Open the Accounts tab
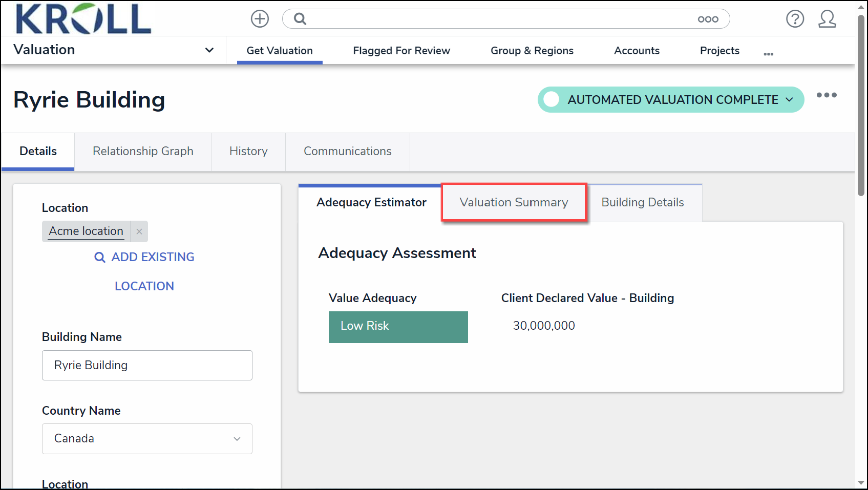Screen dimensions: 868x490 (637, 51)
